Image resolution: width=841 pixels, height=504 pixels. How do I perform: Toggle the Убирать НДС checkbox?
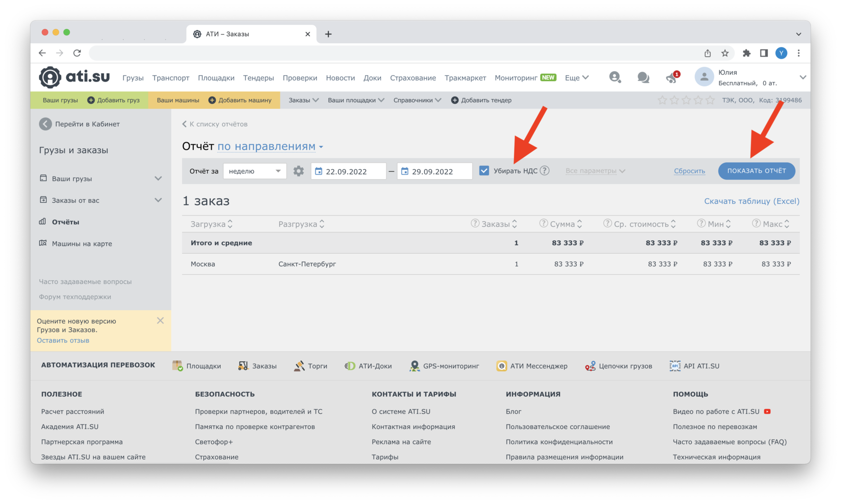pos(484,171)
